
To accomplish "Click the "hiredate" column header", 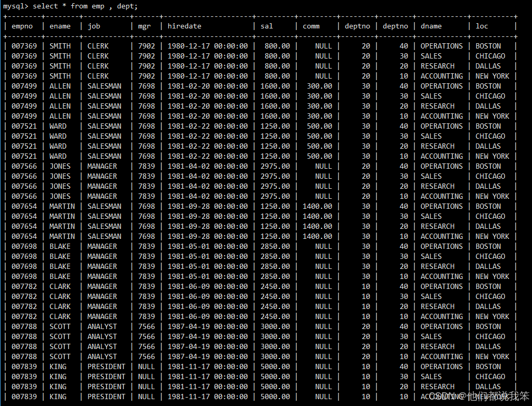I will 184,26.
